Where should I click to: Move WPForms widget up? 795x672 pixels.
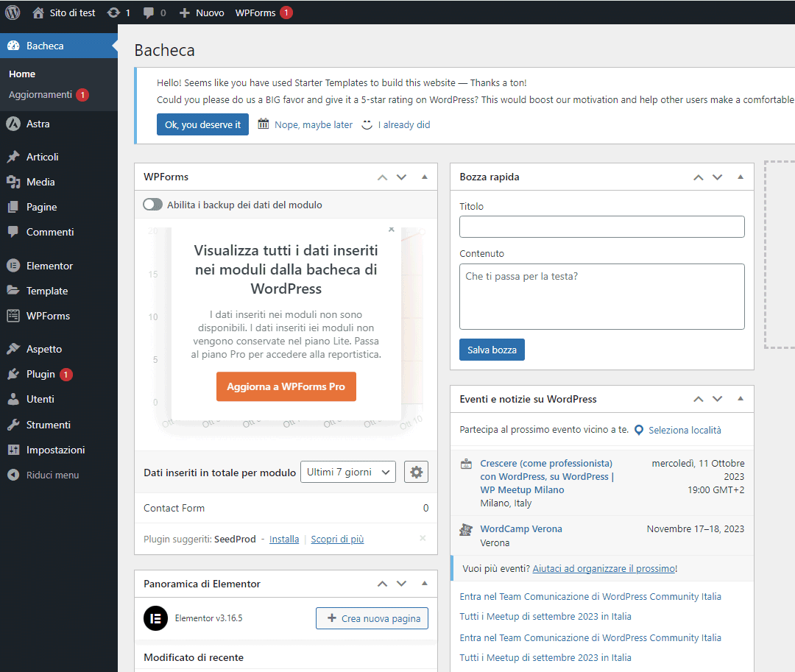point(382,177)
